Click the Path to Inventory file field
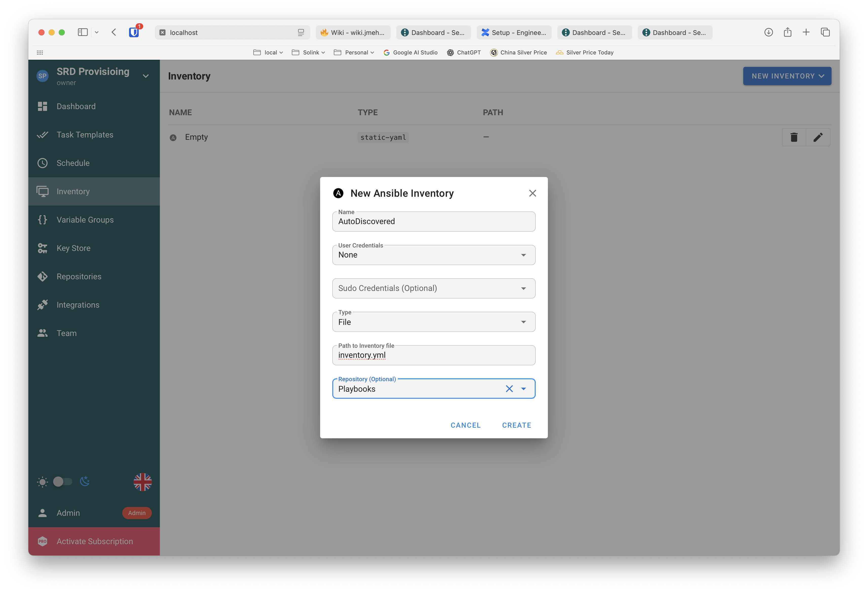Screen dimensions: 868x593 pyautogui.click(x=433, y=355)
